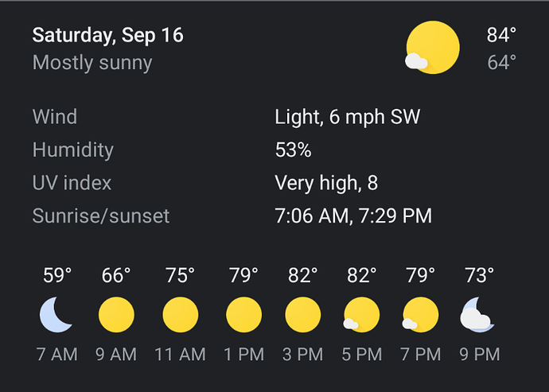Click the 9 PM hour label
Viewport: 549px width, 392px height.
pos(479,354)
